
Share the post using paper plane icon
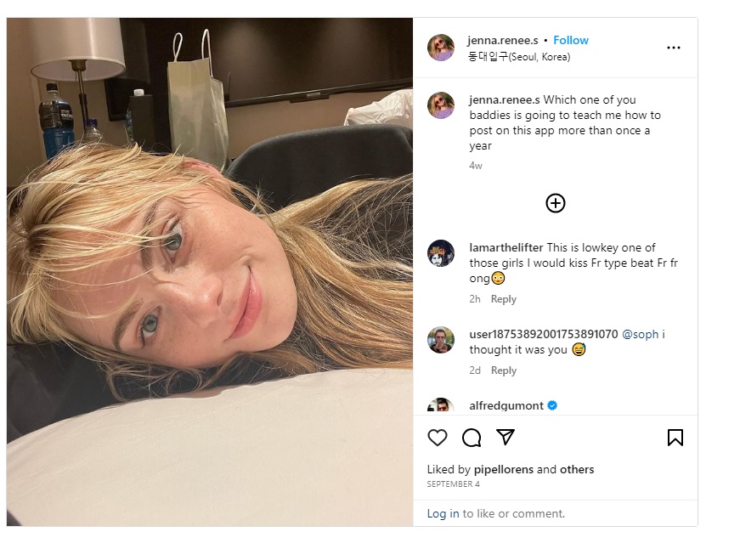[506, 438]
